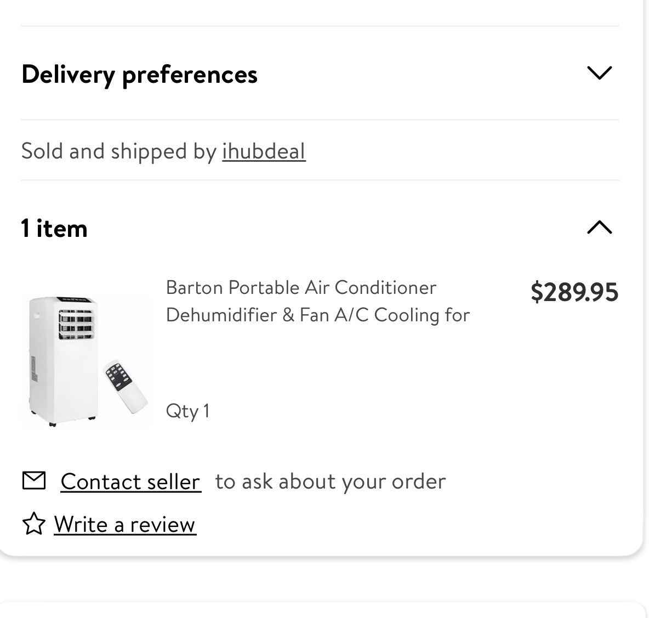Click the "1 item" heading
The height and width of the screenshot is (618, 672).
[54, 228]
